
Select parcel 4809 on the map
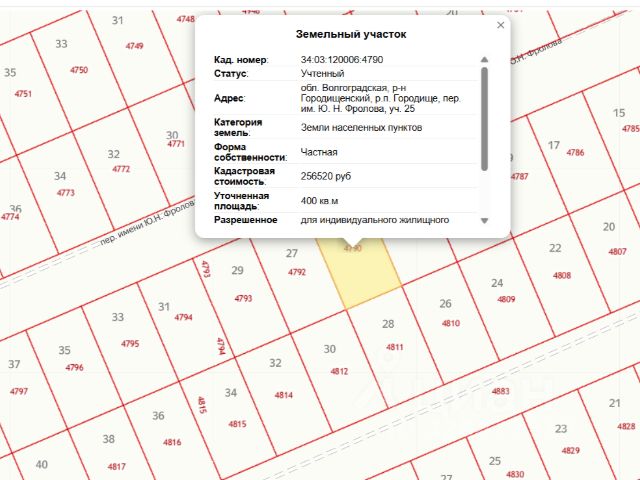(x=506, y=299)
